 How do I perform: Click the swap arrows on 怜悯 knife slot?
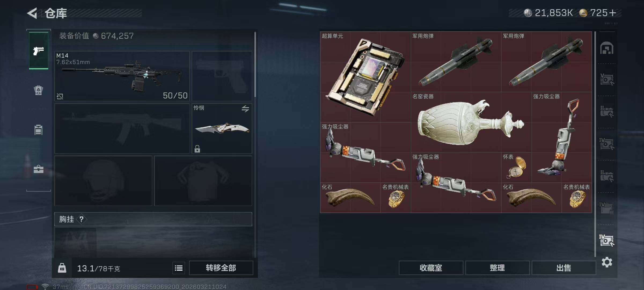tap(245, 109)
